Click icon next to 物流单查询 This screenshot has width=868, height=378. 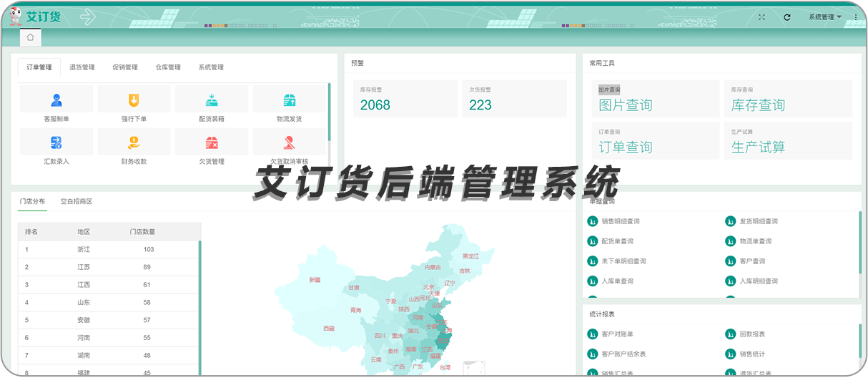coord(730,241)
